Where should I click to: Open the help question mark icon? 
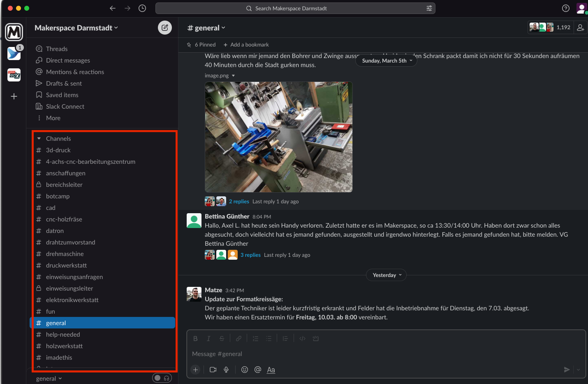click(566, 8)
